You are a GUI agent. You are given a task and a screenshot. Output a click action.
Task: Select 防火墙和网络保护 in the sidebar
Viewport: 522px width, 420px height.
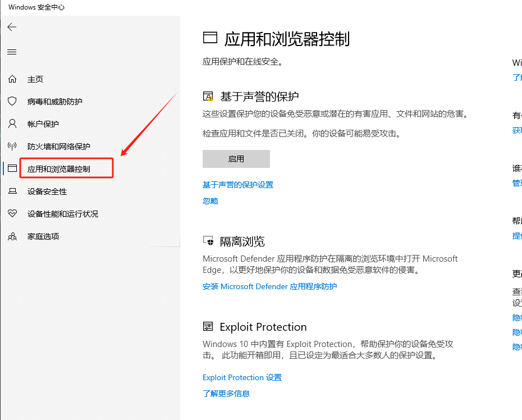tap(59, 147)
